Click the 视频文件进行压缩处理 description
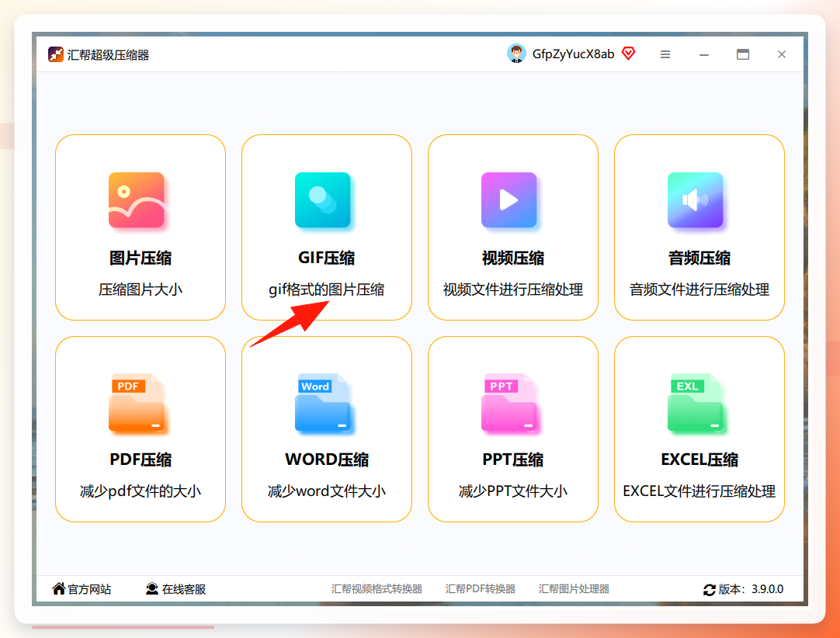Screen dimensions: 840x638 tap(513, 290)
